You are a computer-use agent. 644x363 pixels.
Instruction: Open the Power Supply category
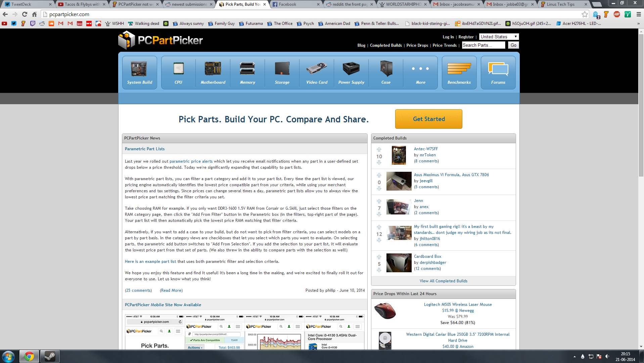click(351, 73)
